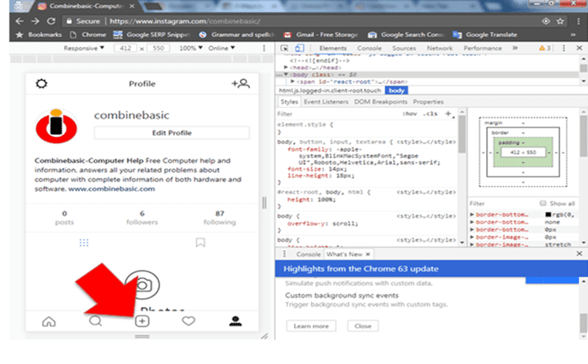Open the DevTools warnings counter
588x364 pixels.
coord(545,48)
